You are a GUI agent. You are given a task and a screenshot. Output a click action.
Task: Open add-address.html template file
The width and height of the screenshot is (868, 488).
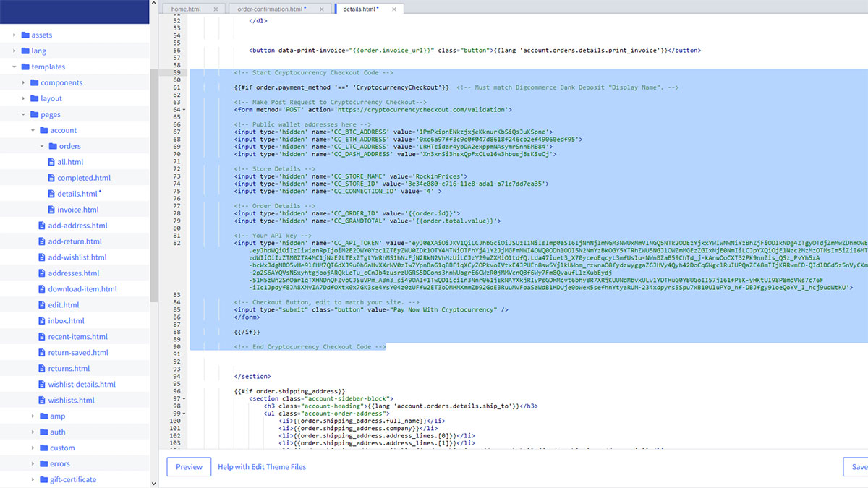click(77, 226)
